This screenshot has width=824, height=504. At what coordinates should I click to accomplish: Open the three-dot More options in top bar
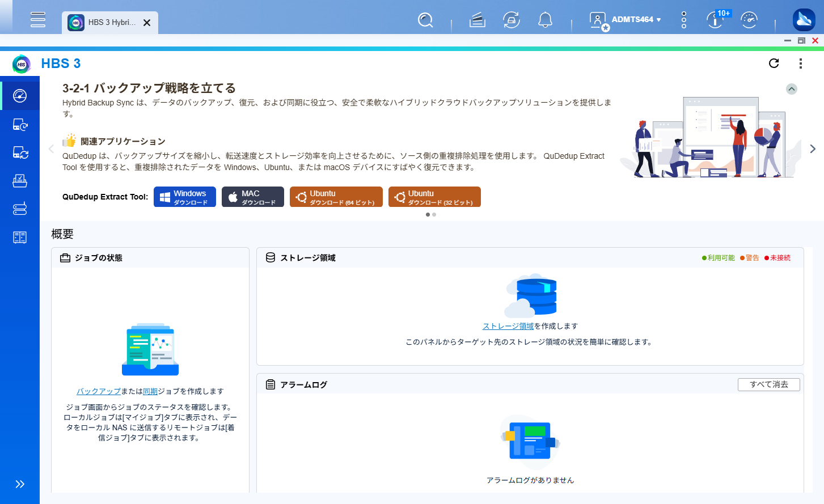pyautogui.click(x=684, y=20)
